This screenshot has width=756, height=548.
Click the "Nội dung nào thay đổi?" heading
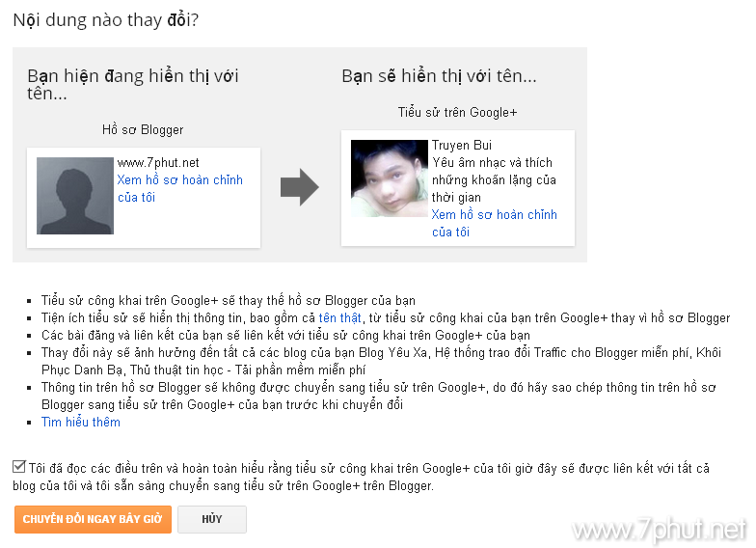point(106,20)
